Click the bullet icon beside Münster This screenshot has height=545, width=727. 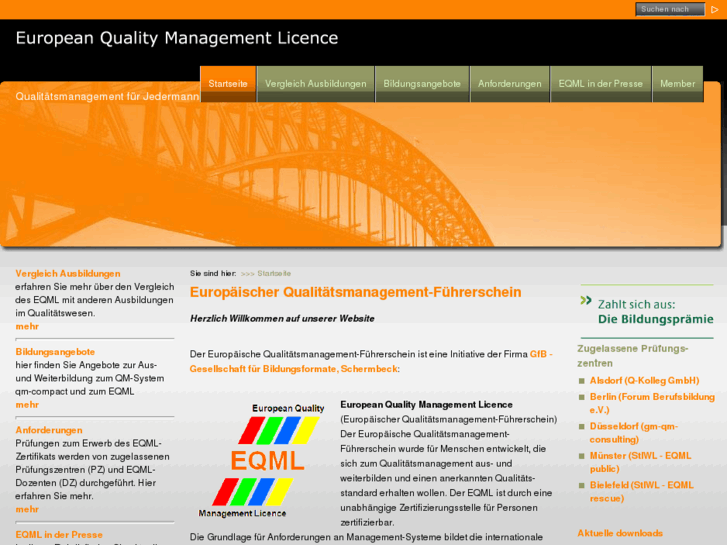click(x=582, y=456)
